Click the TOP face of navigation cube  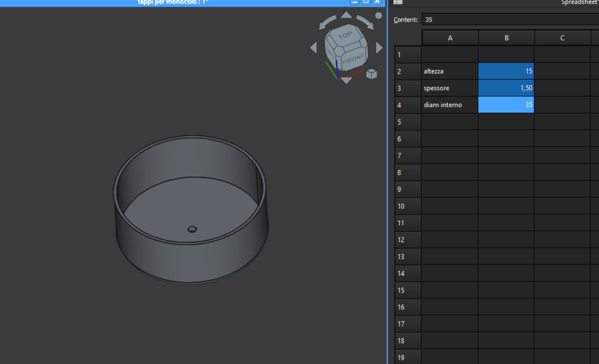point(345,36)
